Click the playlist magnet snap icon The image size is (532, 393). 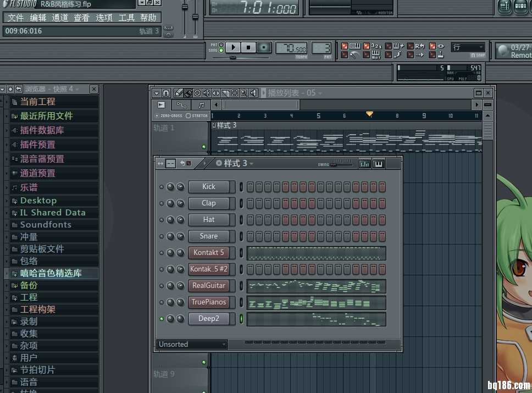click(166, 93)
